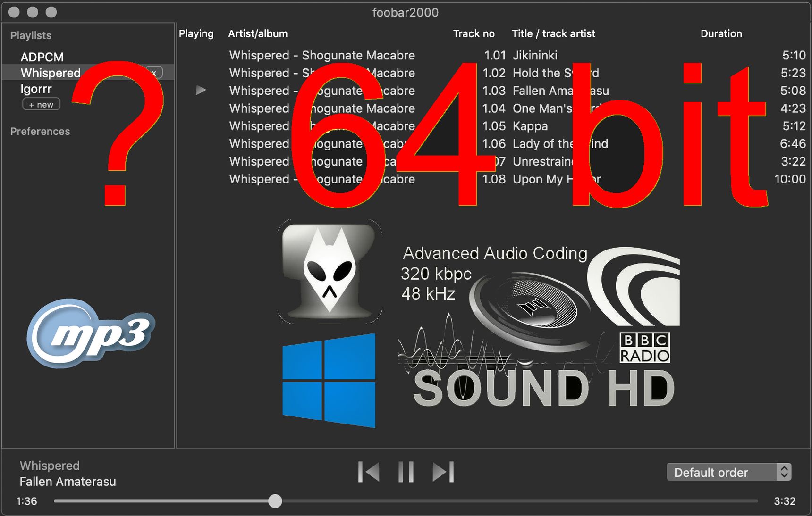
Task: Sort by the Duration column header
Action: pos(721,34)
